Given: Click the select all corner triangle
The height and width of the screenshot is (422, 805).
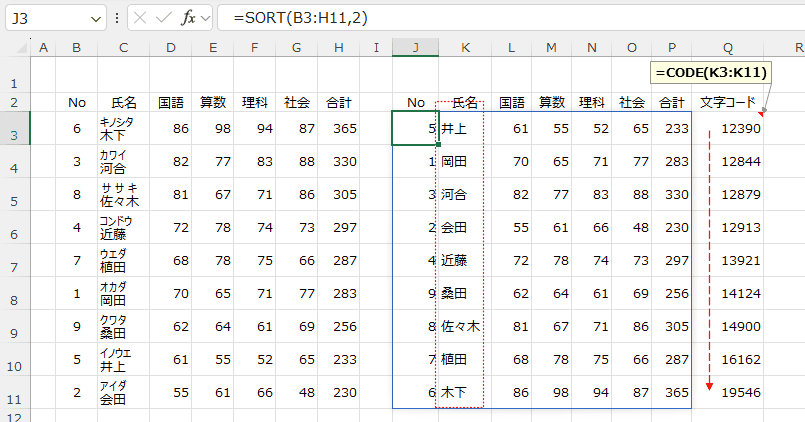Looking at the screenshot, I should pos(15,48).
